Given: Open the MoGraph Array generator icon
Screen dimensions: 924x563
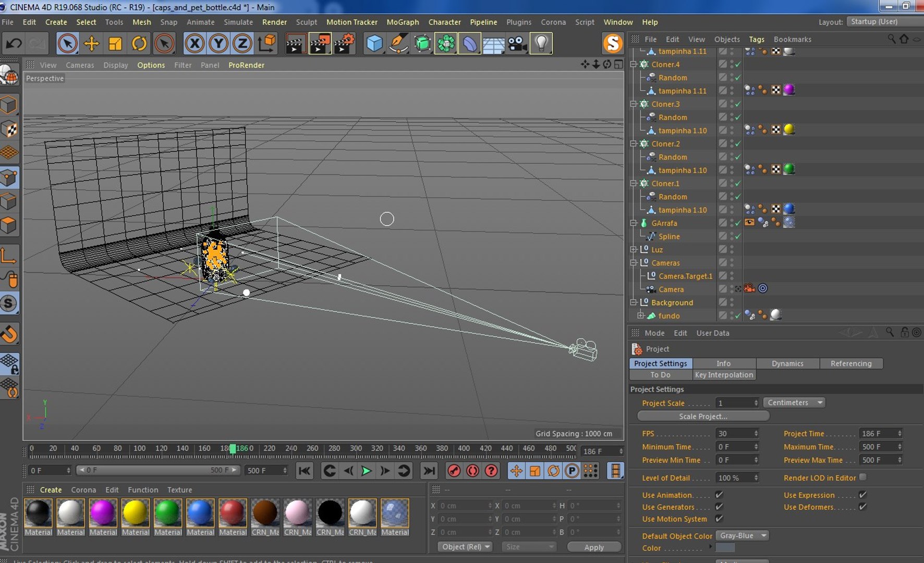Looking at the screenshot, I should pyautogui.click(x=446, y=43).
